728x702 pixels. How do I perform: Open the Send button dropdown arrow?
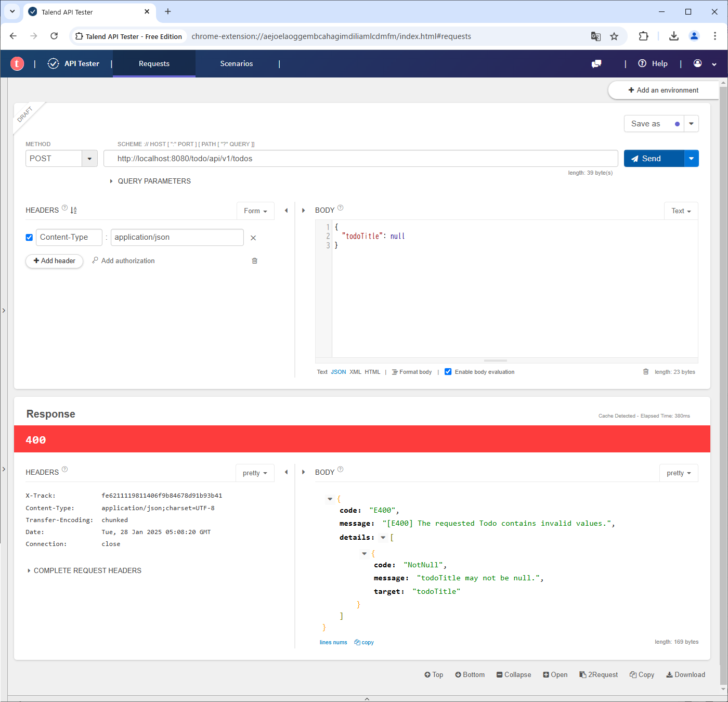(x=691, y=159)
